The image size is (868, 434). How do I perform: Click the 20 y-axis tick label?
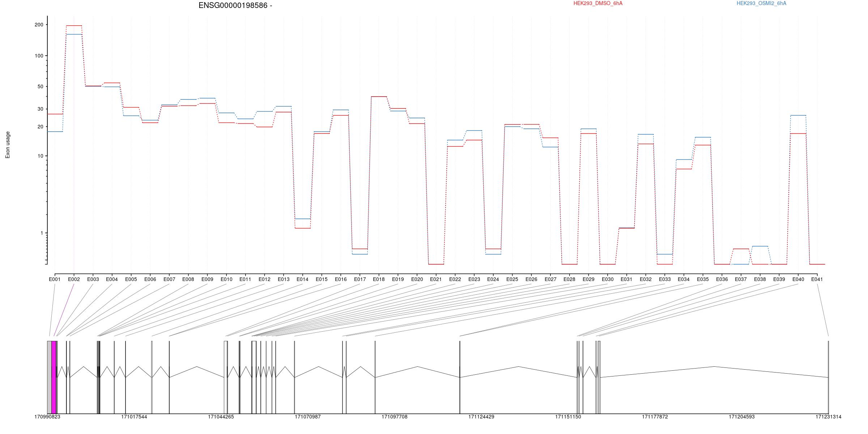pos(40,127)
